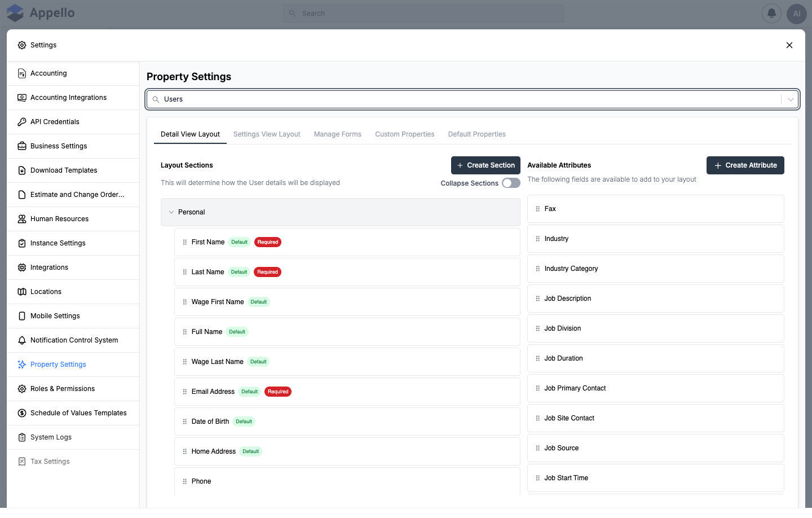This screenshot has height=518, width=812.
Task: Click the Roles & Permissions gear icon
Action: tap(22, 389)
